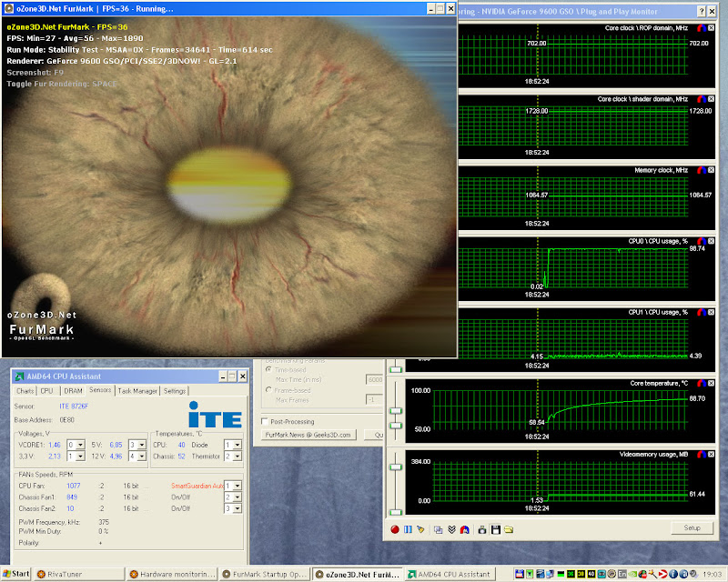Screen dimensions: 728x582
Task: Open the Start menu
Action: click(x=15, y=574)
